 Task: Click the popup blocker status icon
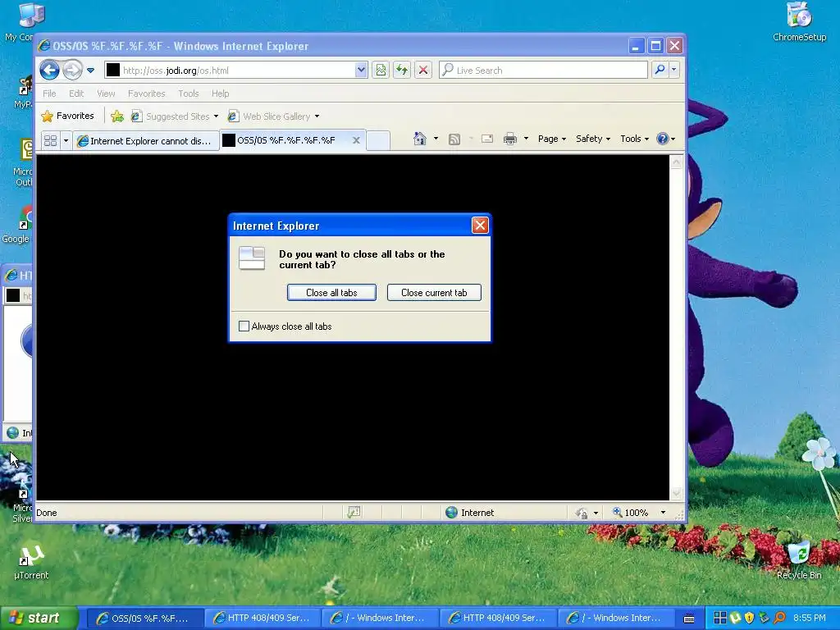(x=354, y=513)
